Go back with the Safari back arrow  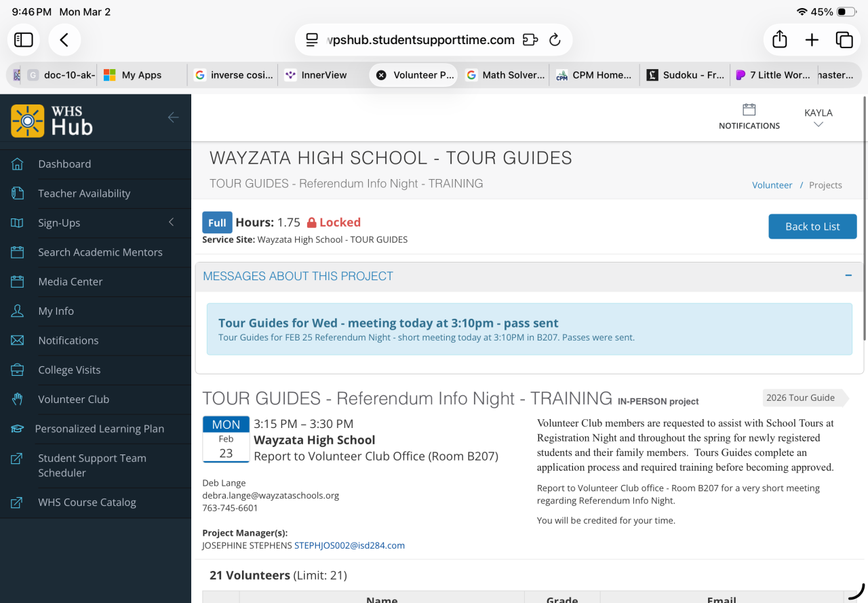tap(64, 40)
